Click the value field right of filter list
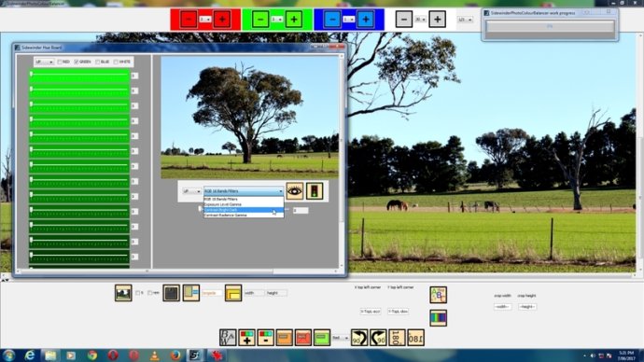644x362 pixels. coord(301,210)
